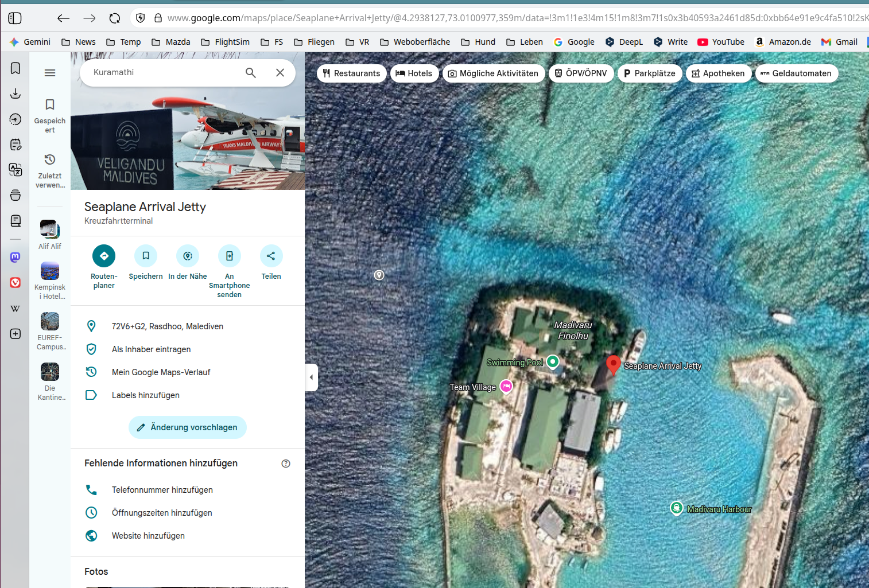
Task: Toggle the browser sidebar panel
Action: coord(15,18)
